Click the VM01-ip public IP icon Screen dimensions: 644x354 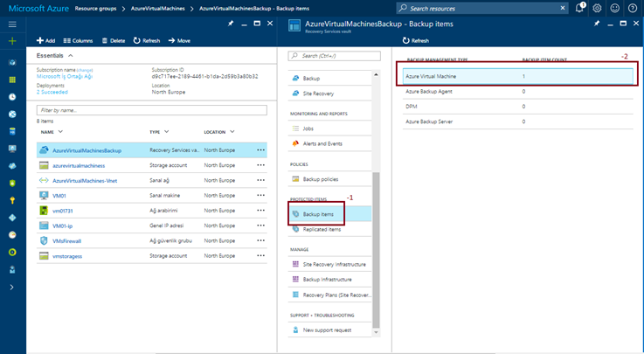44,226
